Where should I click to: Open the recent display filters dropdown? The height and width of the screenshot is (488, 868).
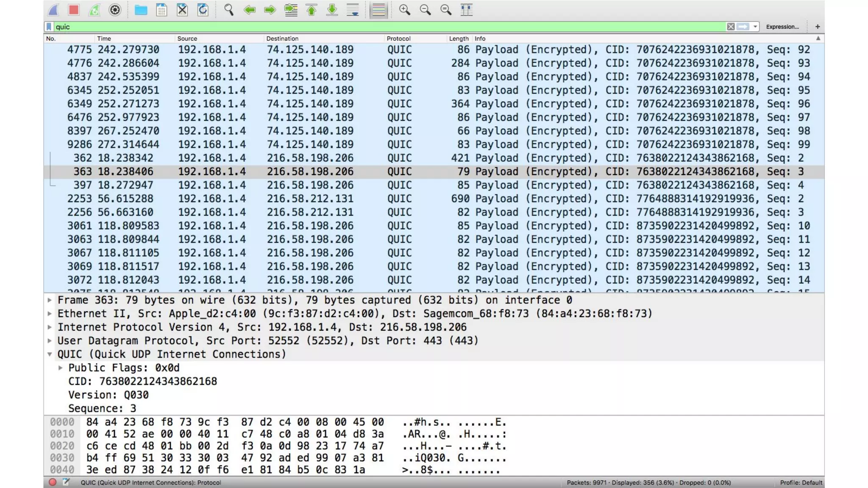click(755, 27)
